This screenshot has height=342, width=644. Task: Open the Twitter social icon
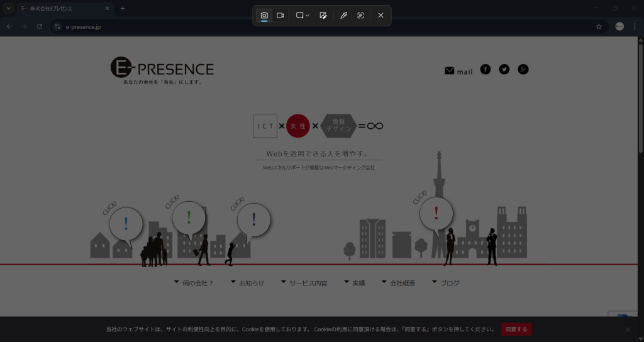[x=504, y=69]
